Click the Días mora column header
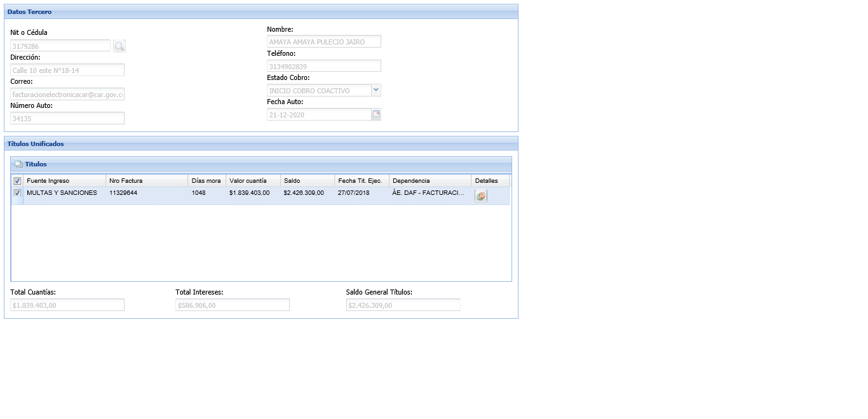The width and height of the screenshot is (868, 419). click(207, 181)
